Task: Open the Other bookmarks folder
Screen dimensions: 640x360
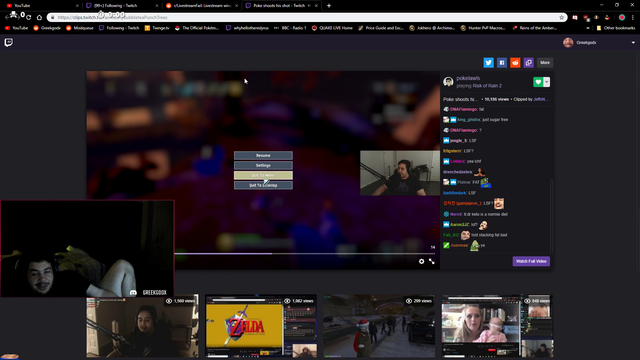Action: [x=616, y=28]
